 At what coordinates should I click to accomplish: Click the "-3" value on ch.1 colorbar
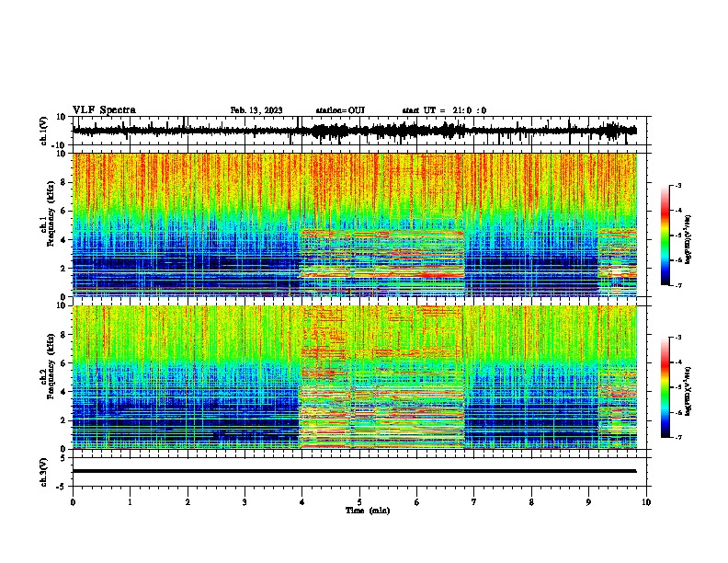(678, 185)
